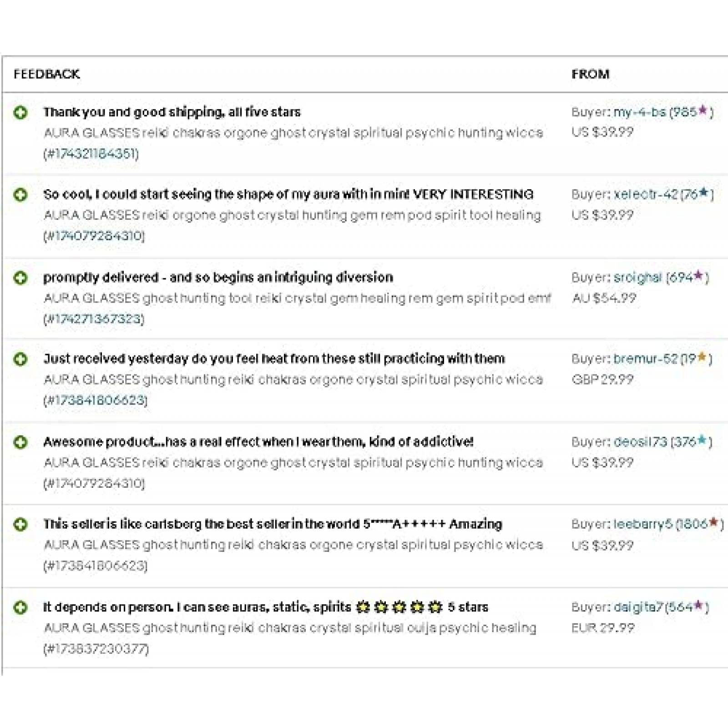Click the purple star next to my-4-bs score
This screenshot has height=728, width=728.
703,110
